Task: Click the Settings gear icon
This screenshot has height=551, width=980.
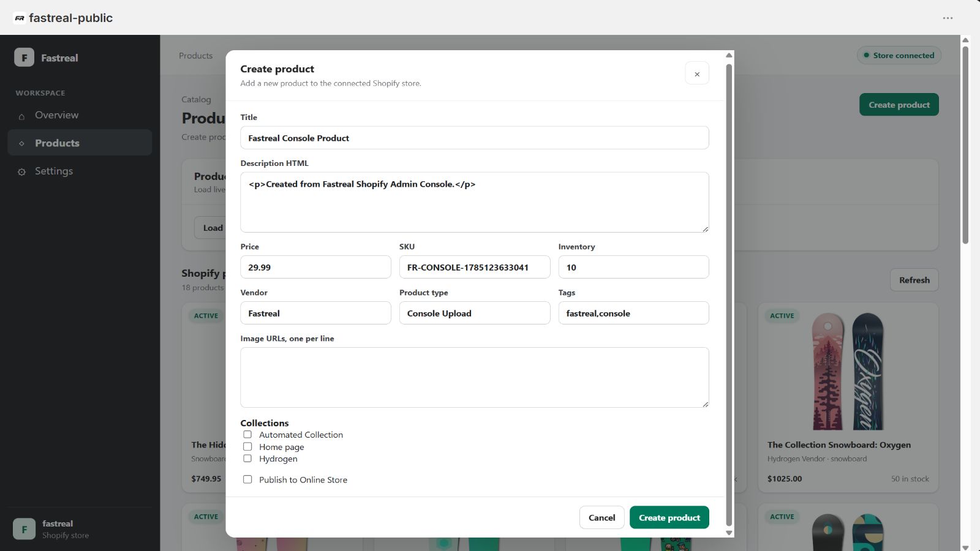Action: coord(22,172)
